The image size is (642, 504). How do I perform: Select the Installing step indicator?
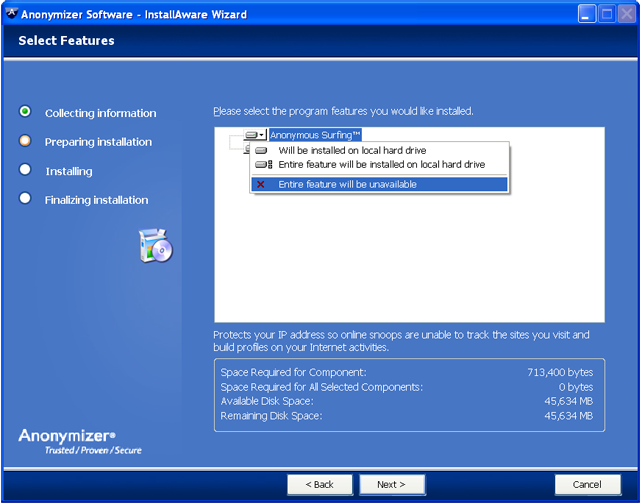(25, 170)
